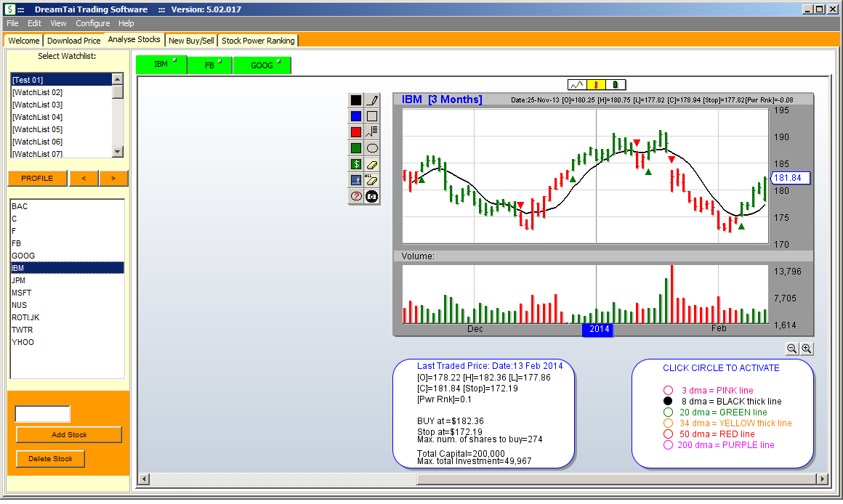Pick the red drawing color

point(356,132)
